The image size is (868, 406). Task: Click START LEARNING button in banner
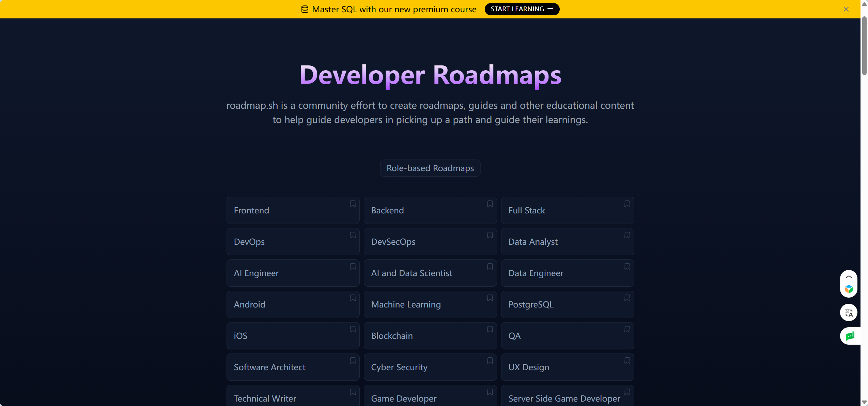tap(522, 9)
